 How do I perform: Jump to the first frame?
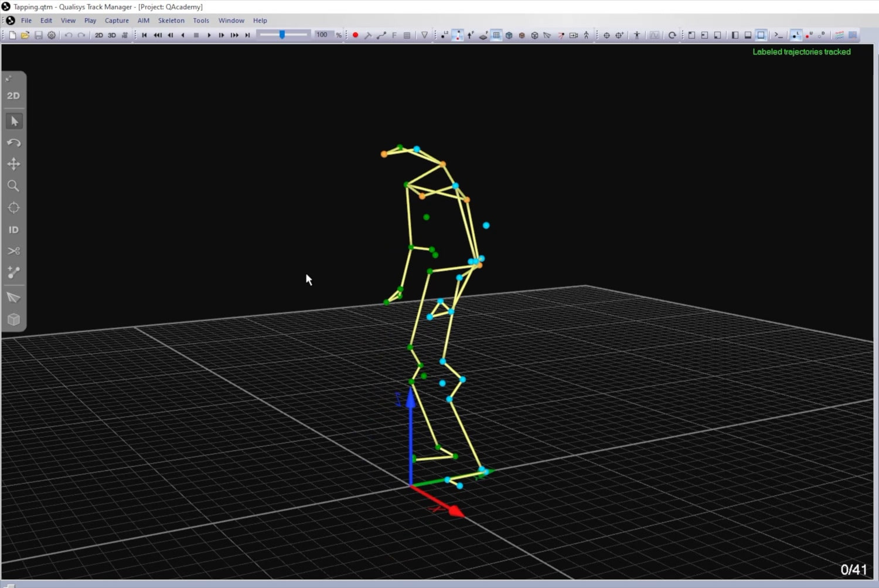(x=144, y=35)
